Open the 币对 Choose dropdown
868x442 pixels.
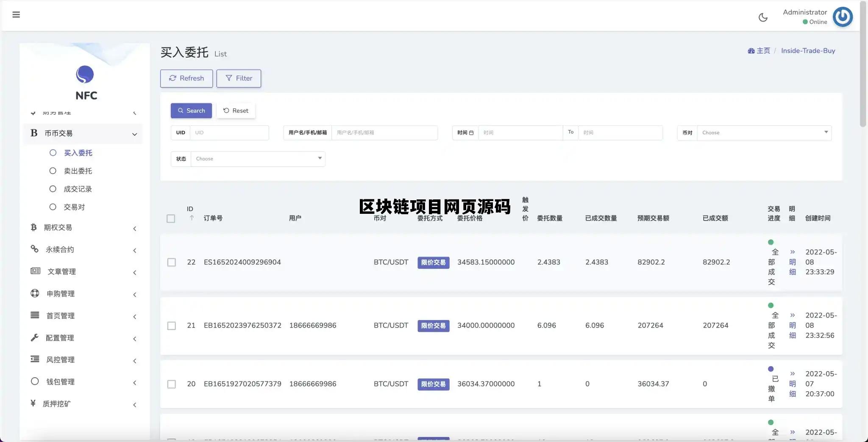pos(763,133)
